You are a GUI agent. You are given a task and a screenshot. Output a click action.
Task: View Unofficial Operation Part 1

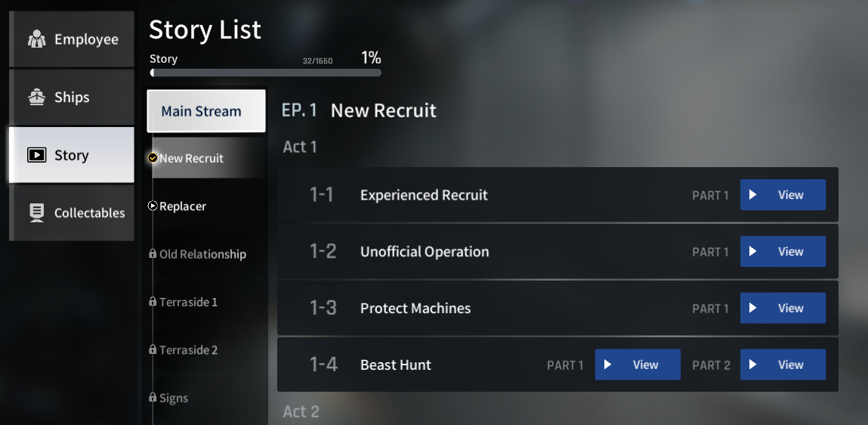pos(782,252)
